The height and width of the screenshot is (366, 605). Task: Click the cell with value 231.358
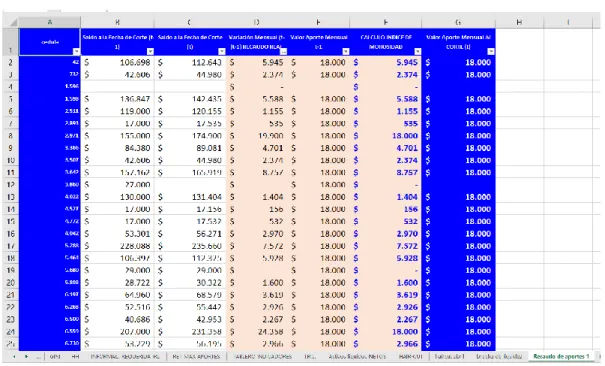tap(190, 331)
